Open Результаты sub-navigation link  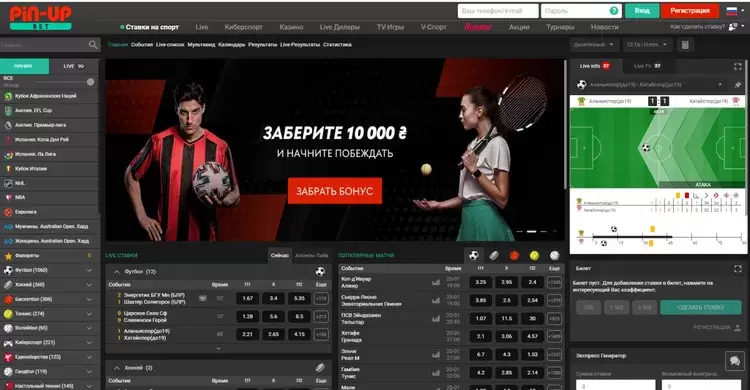pos(263,45)
